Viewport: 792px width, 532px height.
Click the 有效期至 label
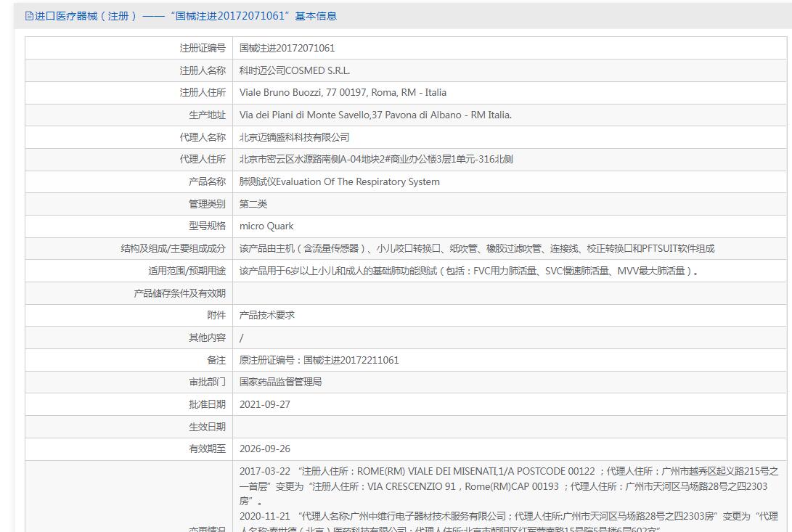pos(207,449)
